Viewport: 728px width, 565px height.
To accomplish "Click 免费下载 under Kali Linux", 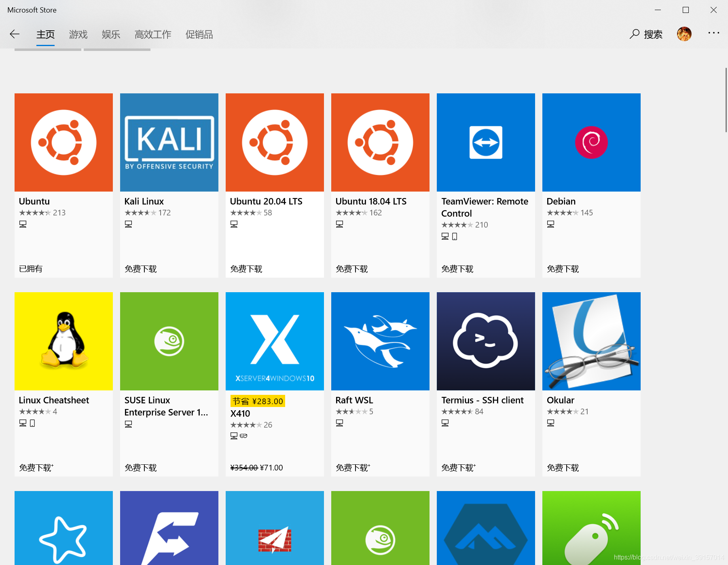I will click(x=140, y=269).
